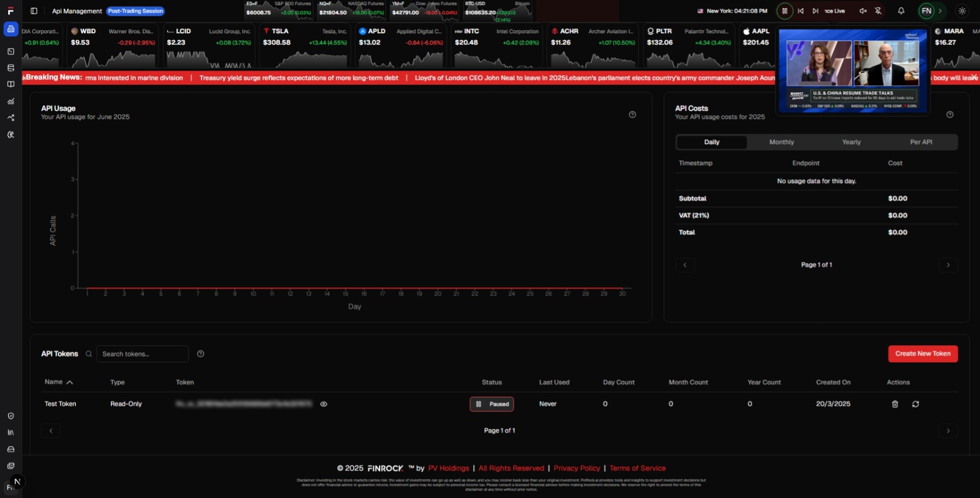This screenshot has height=498, width=980.
Task: Skip to previous stream in the player
Action: click(800, 11)
